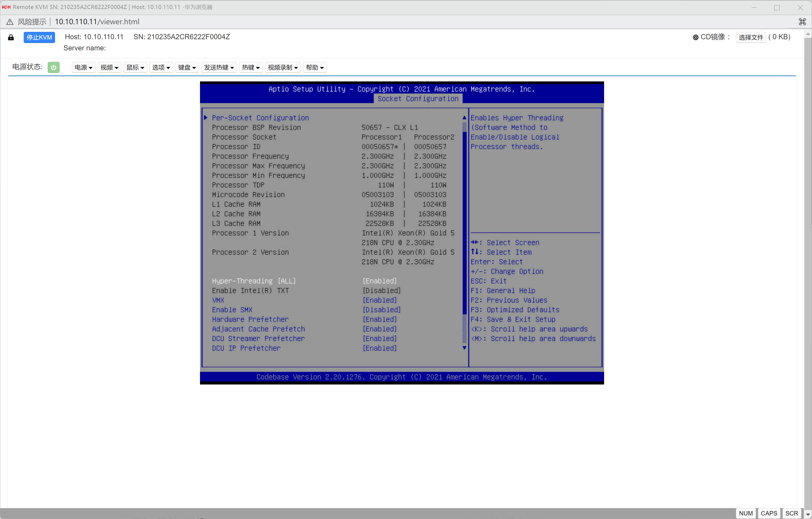Click the lock icon beside the KVM button
The image size is (812, 519).
11,37
